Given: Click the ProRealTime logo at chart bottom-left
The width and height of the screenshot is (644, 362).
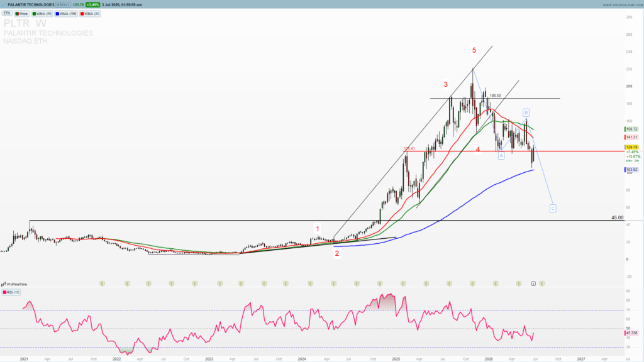Looking at the screenshot, I should tap(14, 284).
